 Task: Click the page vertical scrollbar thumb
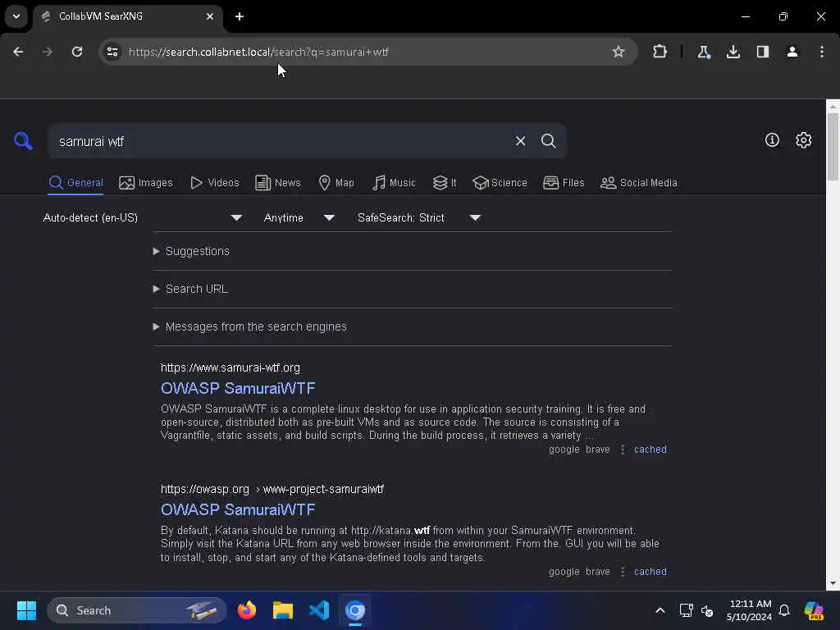[833, 146]
